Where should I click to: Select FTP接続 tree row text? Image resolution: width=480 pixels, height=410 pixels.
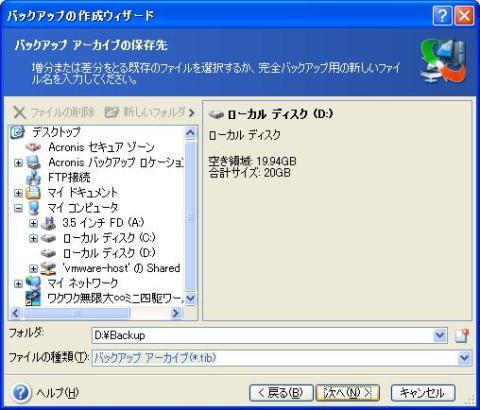[69, 178]
